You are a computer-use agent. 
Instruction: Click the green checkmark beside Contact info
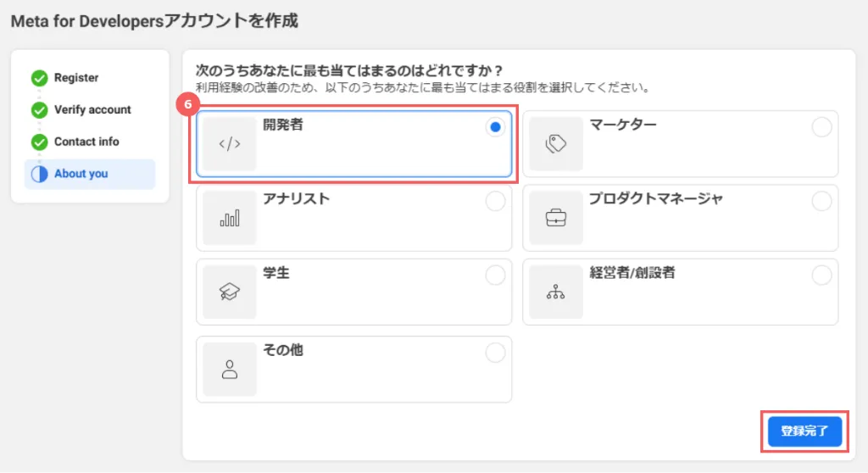(x=39, y=142)
